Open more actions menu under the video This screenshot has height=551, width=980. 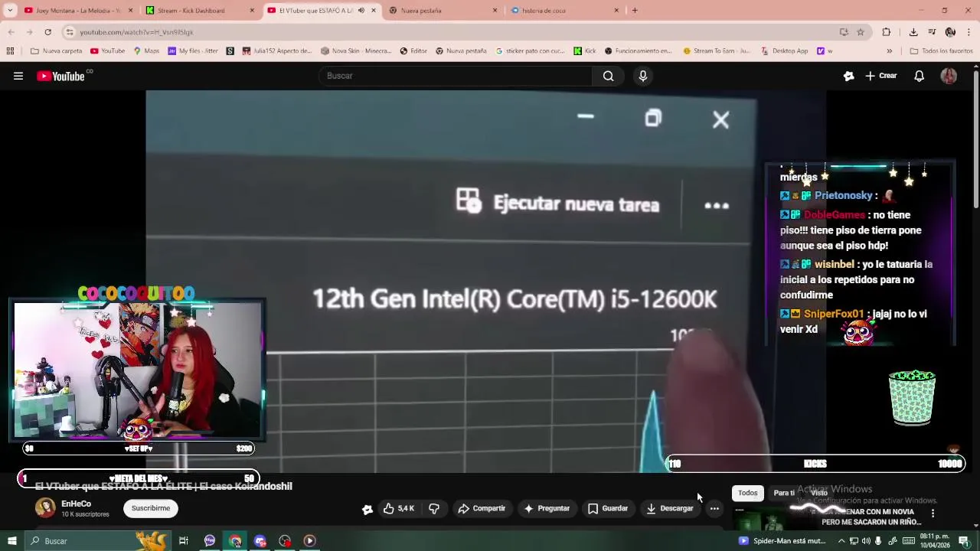coord(714,508)
